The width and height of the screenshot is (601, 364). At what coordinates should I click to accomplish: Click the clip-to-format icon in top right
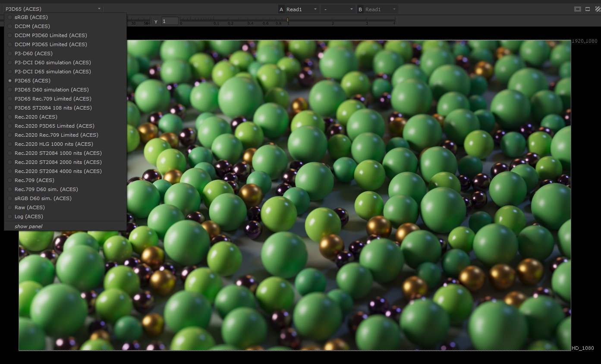tap(578, 9)
